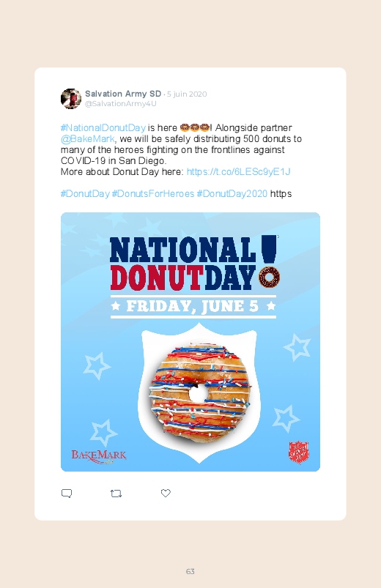Click the Salvation Army SD display name
This screenshot has height=588, width=381.
[x=123, y=94]
